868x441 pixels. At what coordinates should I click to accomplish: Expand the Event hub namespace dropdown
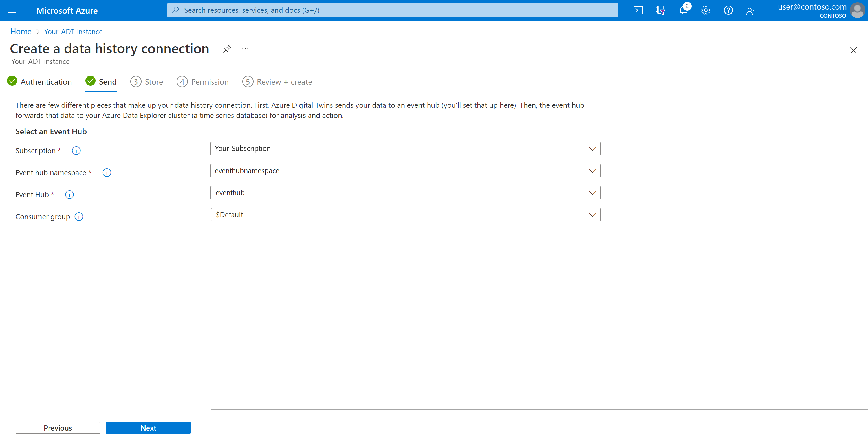405,171
